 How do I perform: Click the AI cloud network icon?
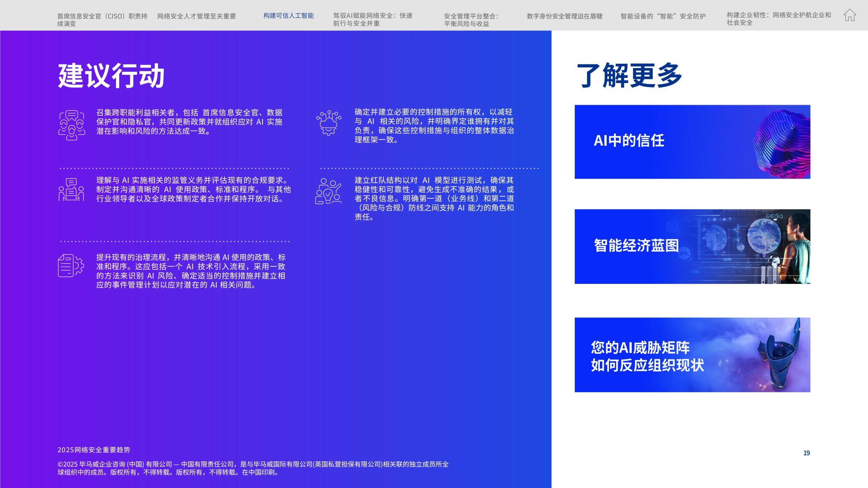coord(329,123)
